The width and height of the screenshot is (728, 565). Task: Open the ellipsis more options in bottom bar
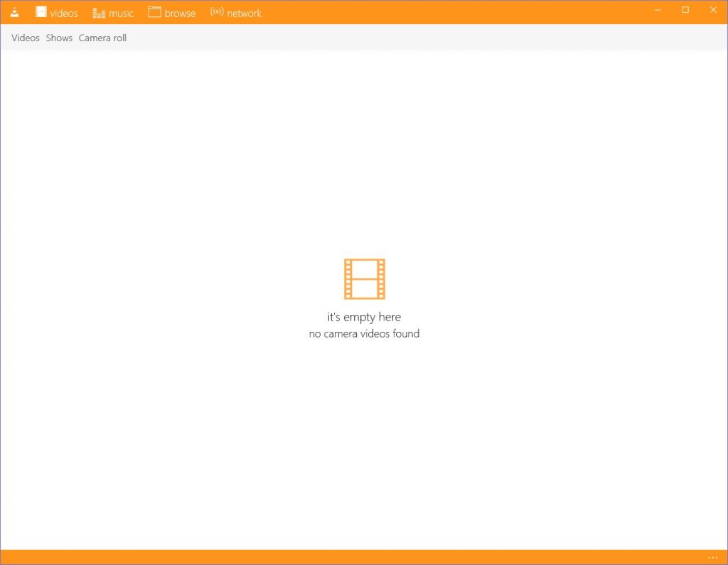(x=712, y=557)
